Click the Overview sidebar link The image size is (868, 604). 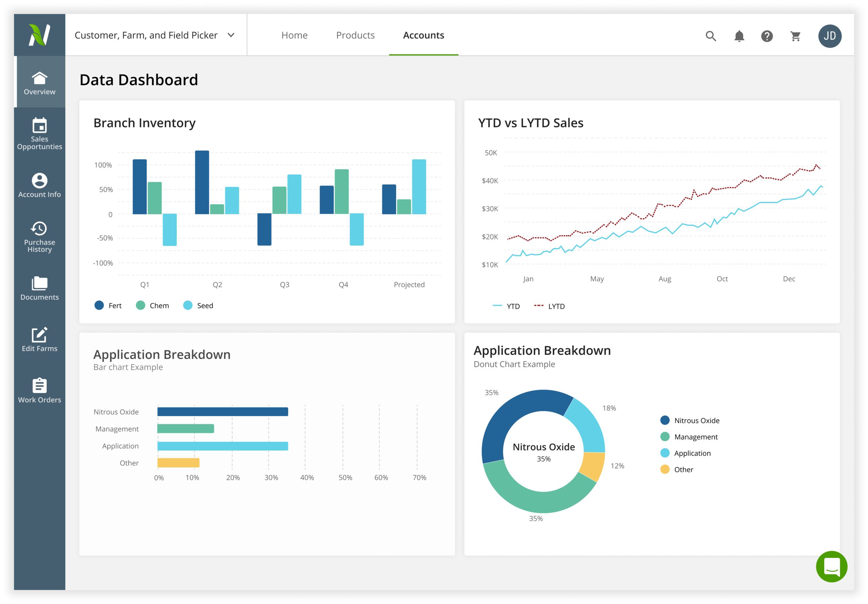[39, 82]
